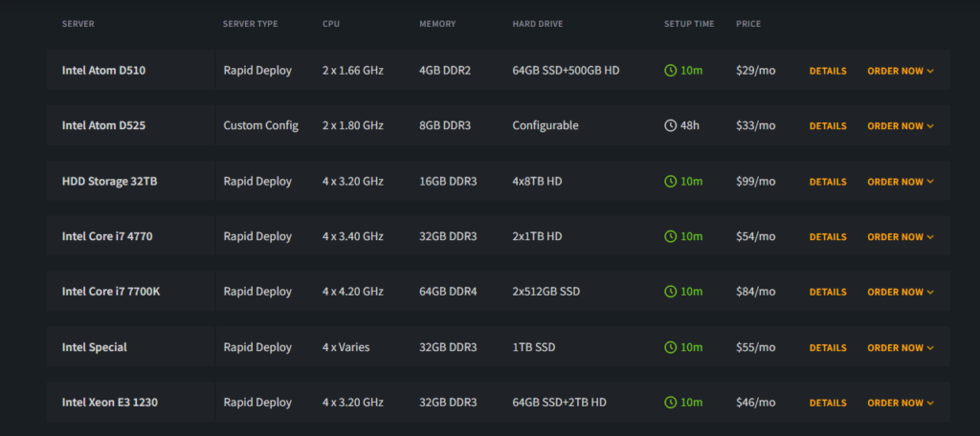Viewport: 980px width, 436px height.
Task: Expand Order Now for Intel Special
Action: click(901, 347)
